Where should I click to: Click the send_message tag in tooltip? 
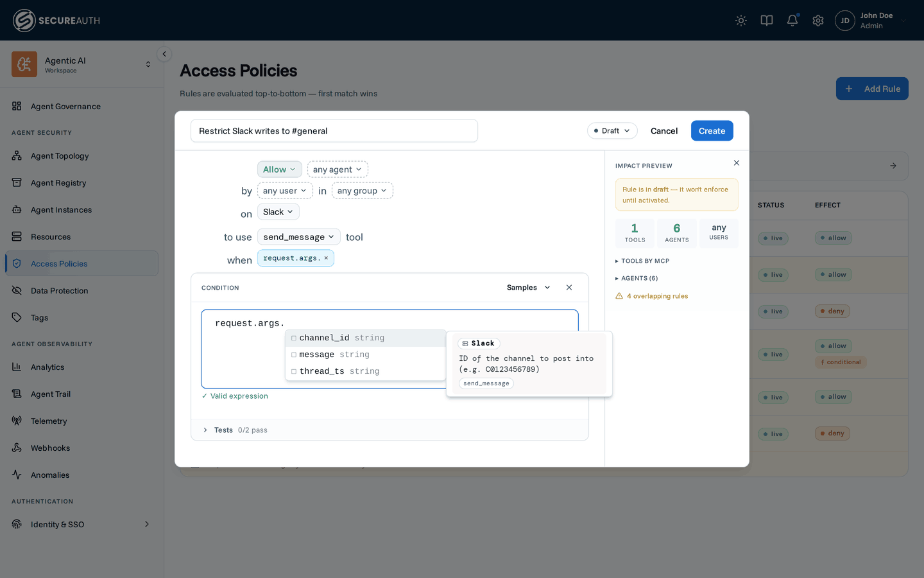(x=486, y=383)
